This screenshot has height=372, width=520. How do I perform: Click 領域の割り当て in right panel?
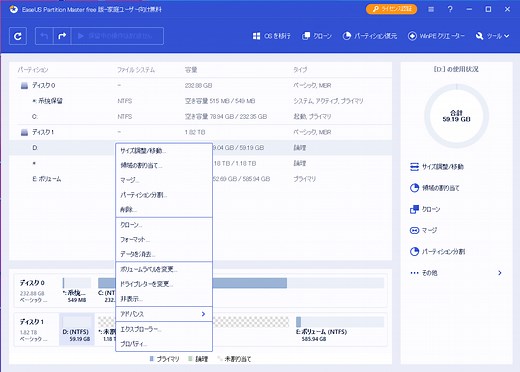pyautogui.click(x=434, y=188)
